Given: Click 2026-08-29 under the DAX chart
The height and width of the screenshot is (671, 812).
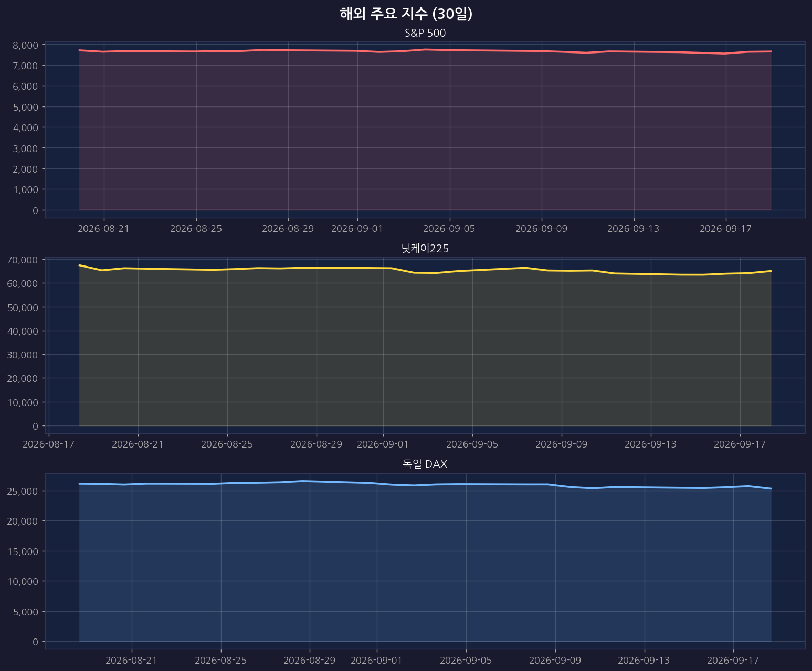Looking at the screenshot, I should 309,660.
